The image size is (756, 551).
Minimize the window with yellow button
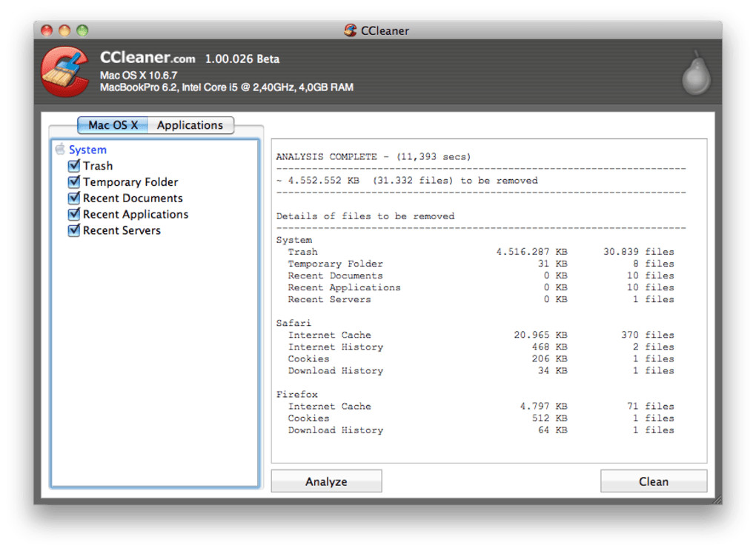click(64, 30)
